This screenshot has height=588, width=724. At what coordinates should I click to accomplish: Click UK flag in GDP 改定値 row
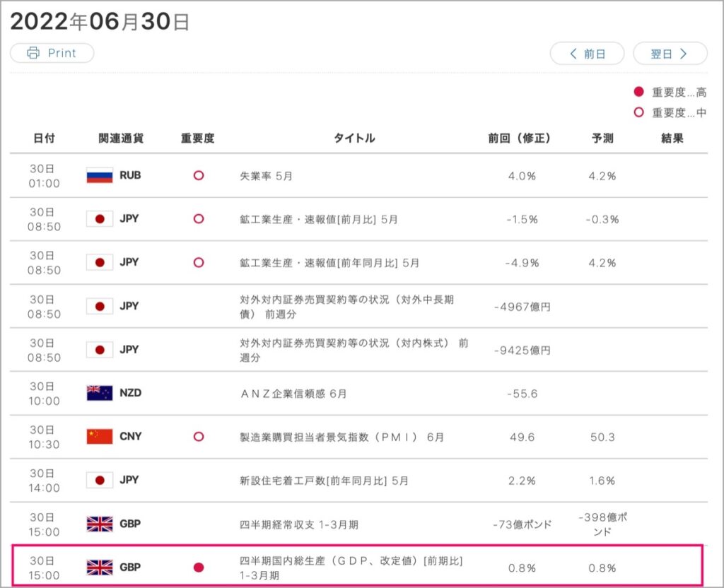click(x=100, y=568)
